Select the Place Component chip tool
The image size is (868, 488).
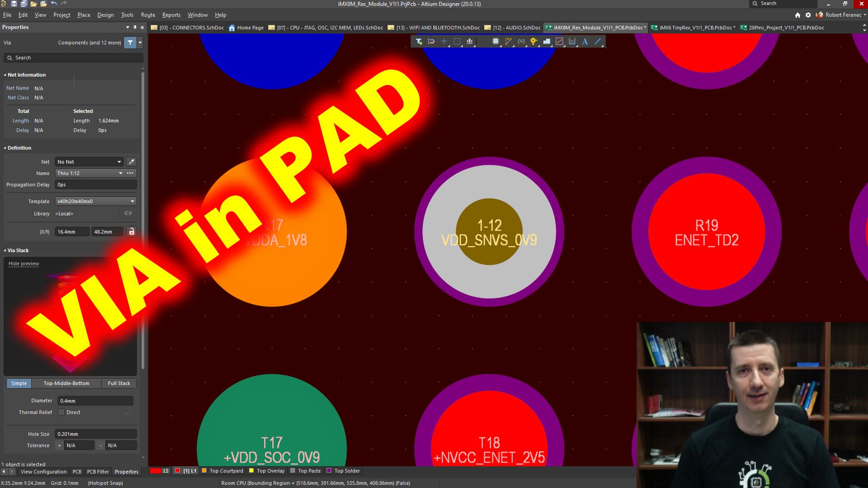pyautogui.click(x=495, y=42)
